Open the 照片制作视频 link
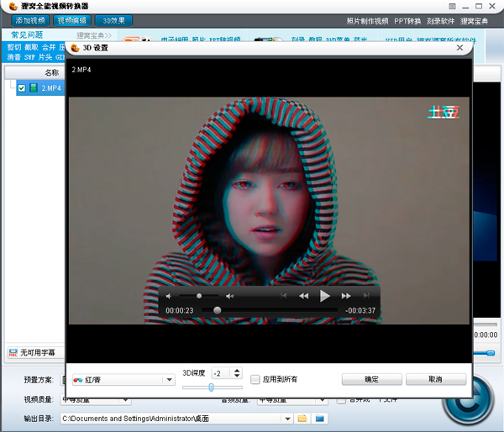 367,21
